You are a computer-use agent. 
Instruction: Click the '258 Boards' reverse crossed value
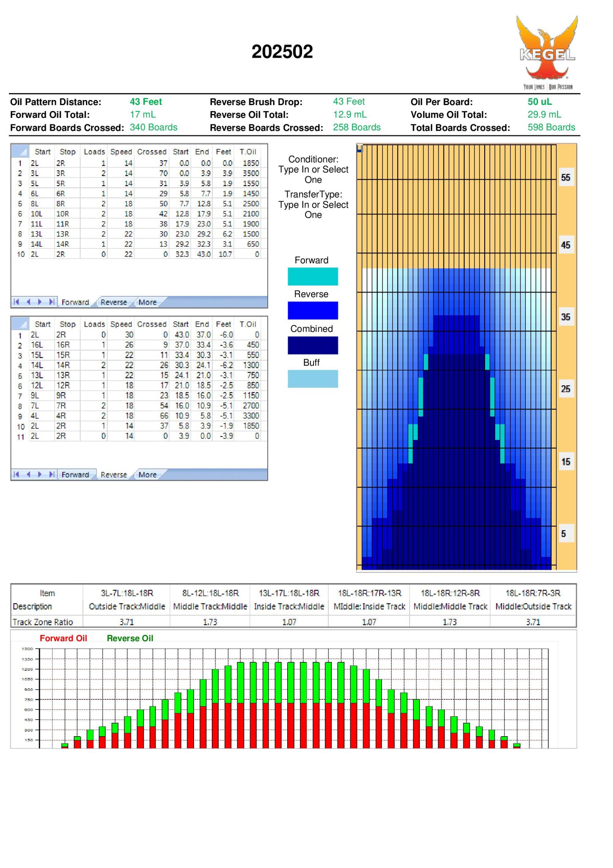coord(357,127)
